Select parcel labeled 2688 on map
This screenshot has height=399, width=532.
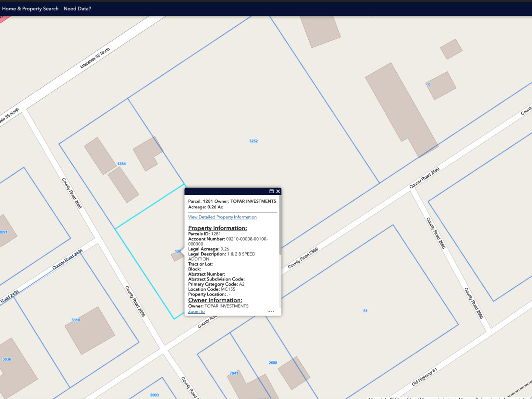pos(273,363)
